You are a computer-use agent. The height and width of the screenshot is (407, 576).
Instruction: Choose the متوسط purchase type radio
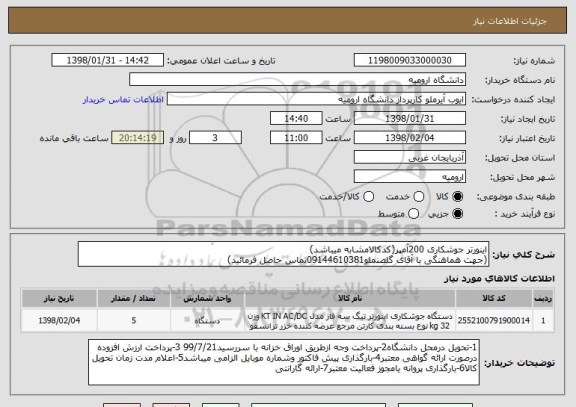pos(413,214)
